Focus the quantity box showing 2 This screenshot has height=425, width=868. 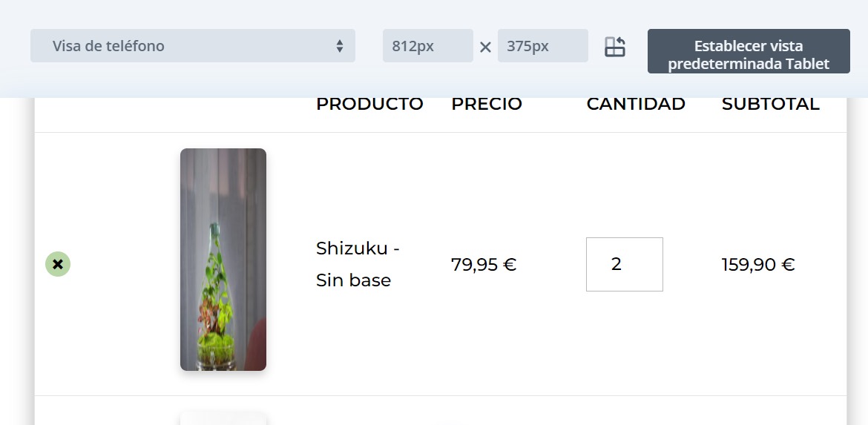(x=625, y=265)
